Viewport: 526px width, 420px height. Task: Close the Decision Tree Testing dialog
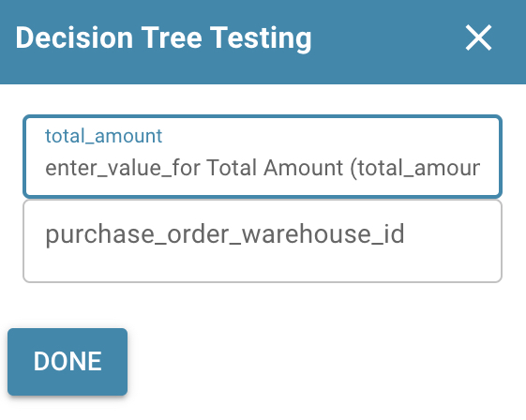[x=479, y=37]
